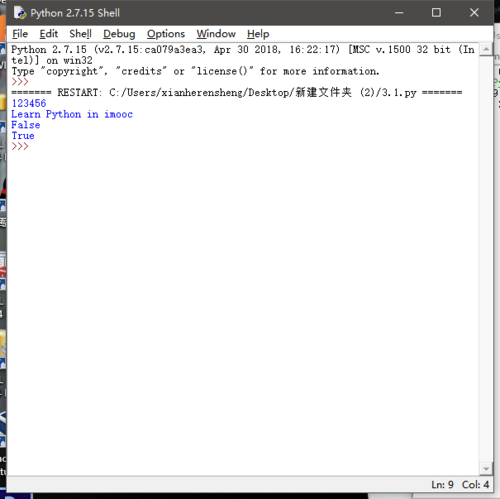Click the 'Type "copyright"' info line

(x=195, y=71)
